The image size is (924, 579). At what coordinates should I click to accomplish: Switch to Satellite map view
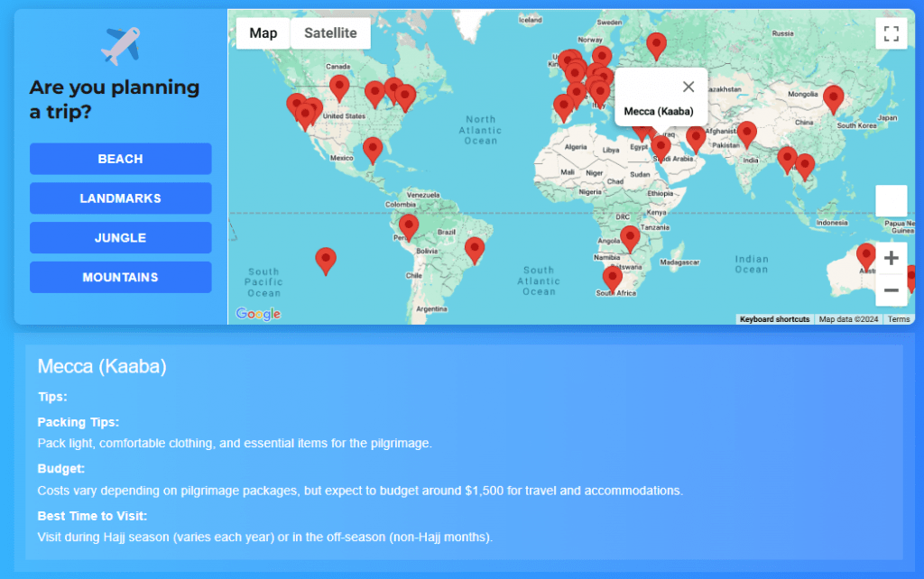point(330,33)
